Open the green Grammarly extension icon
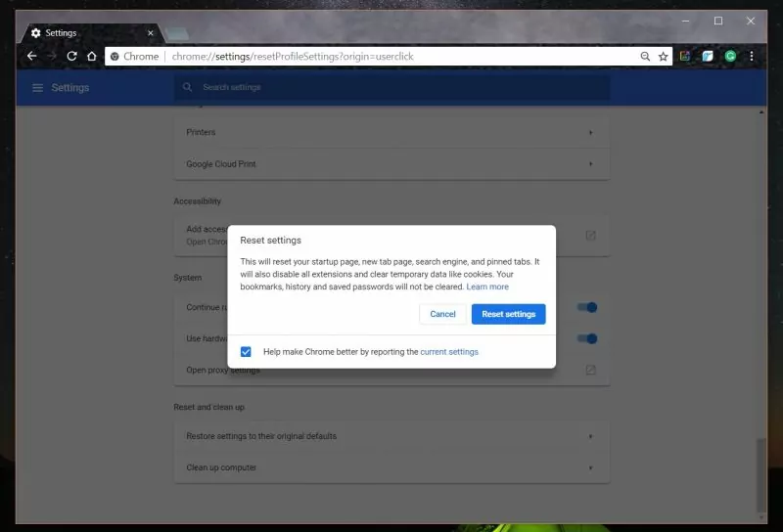The image size is (783, 532). pyautogui.click(x=730, y=56)
